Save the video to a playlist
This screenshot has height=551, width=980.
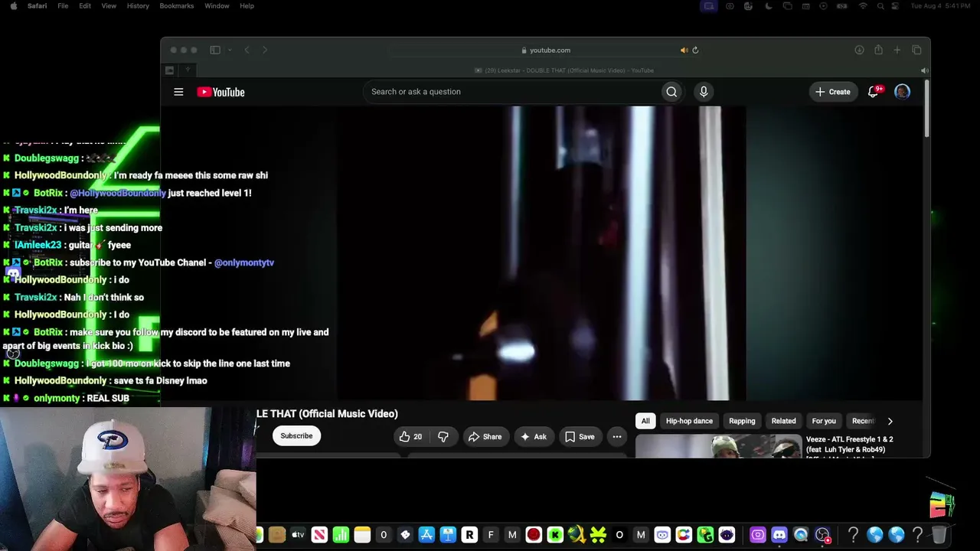[580, 436]
